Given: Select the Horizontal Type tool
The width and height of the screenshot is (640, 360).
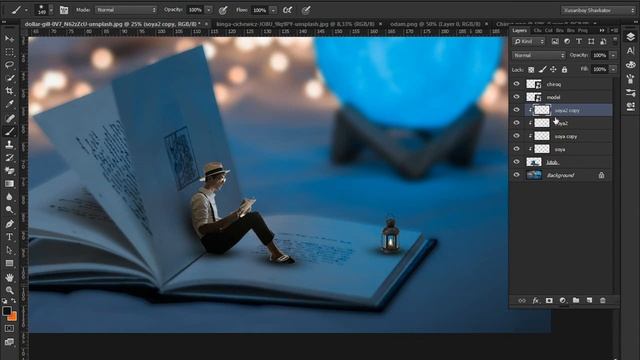Looking at the screenshot, I should pos(9,237).
